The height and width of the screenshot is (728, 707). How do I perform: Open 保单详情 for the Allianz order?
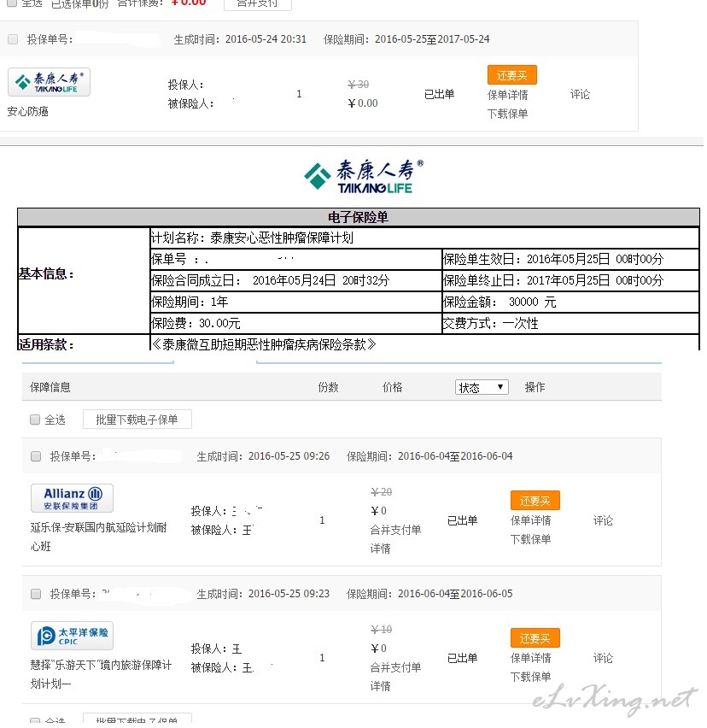(531, 520)
